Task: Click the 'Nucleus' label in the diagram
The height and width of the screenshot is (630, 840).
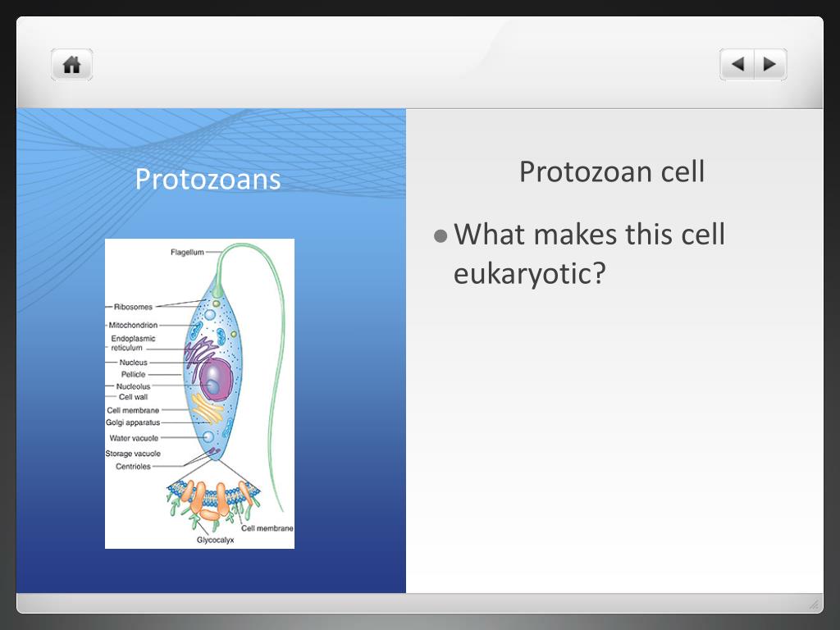Action: tap(134, 362)
